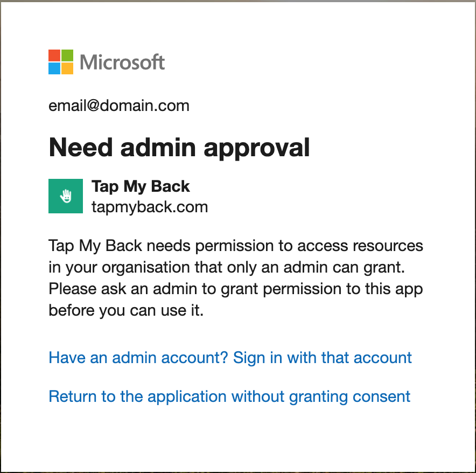Click the Tap My Back green app icon
This screenshot has width=476, height=473.
pyautogui.click(x=66, y=196)
